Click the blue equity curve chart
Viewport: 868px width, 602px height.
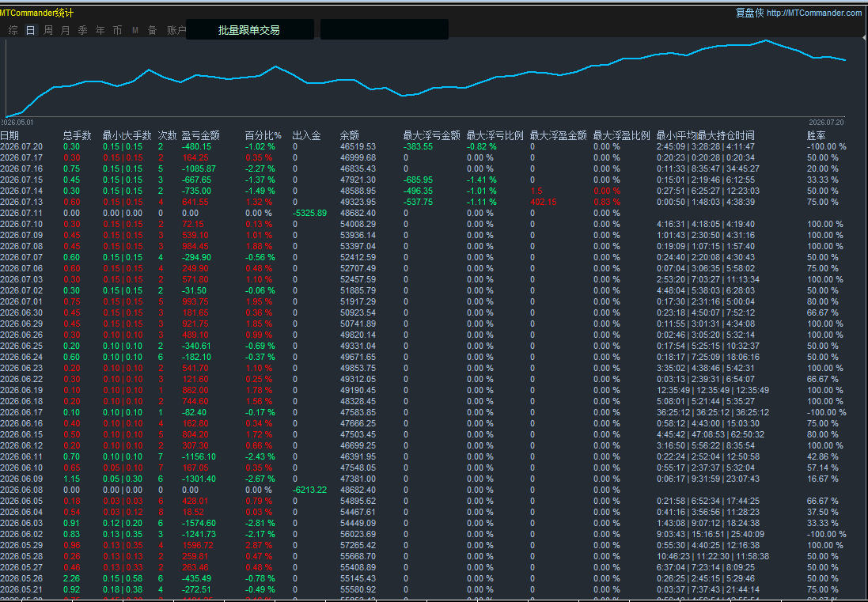coord(426,78)
